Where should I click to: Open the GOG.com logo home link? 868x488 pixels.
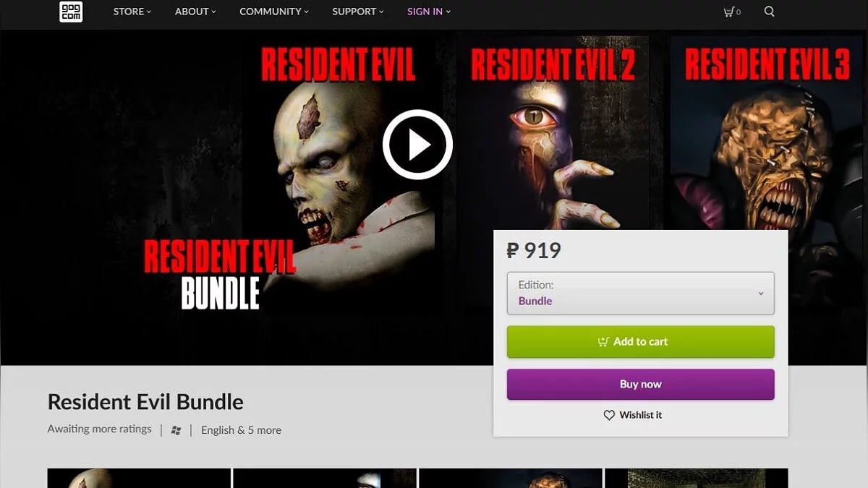pyautogui.click(x=70, y=12)
